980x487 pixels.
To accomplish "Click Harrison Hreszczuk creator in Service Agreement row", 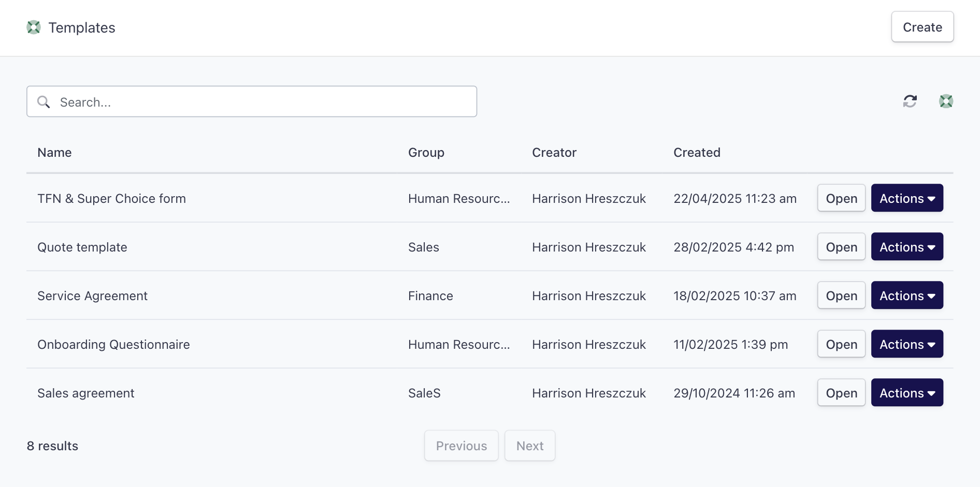I will coord(589,296).
